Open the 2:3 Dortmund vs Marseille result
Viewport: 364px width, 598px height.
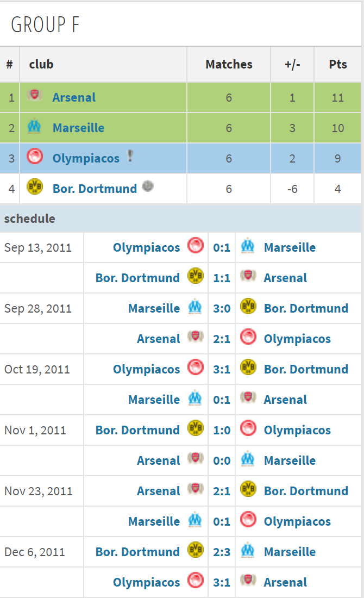pos(222,552)
